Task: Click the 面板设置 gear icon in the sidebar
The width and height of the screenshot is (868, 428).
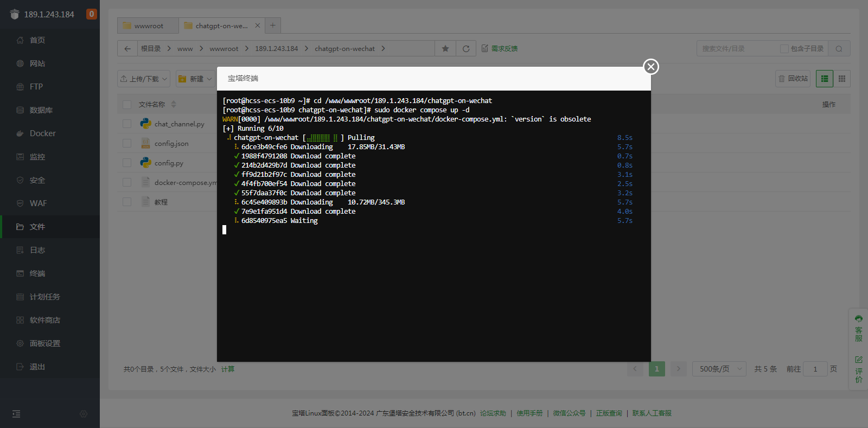Action: point(20,343)
